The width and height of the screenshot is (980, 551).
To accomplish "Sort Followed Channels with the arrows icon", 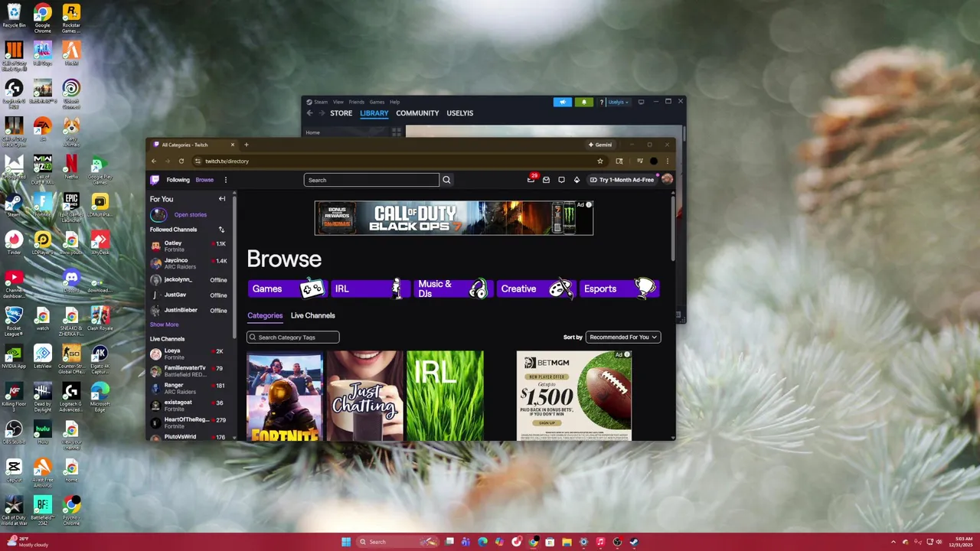I will click(221, 230).
